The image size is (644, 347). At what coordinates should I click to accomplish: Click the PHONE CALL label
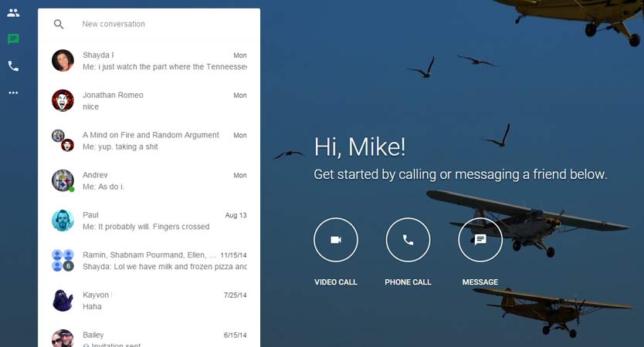(x=408, y=282)
